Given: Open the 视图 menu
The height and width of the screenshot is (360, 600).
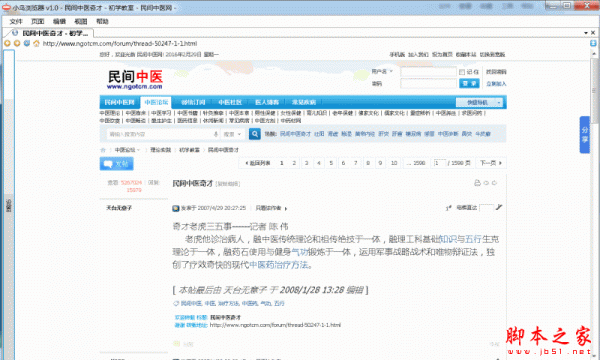Looking at the screenshot, I should [x=81, y=21].
